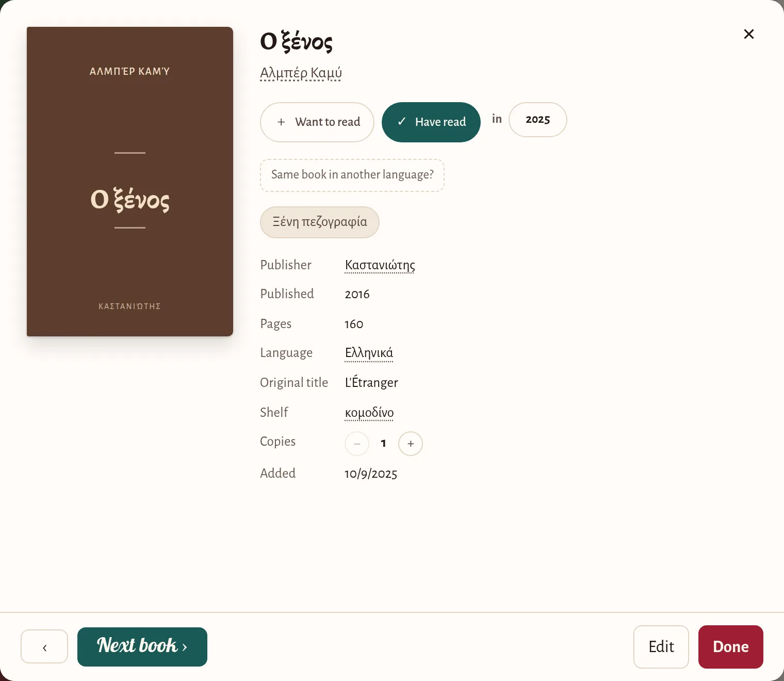Click original title L'Étranger
Screen dimensions: 784x681
pyautogui.click(x=371, y=382)
